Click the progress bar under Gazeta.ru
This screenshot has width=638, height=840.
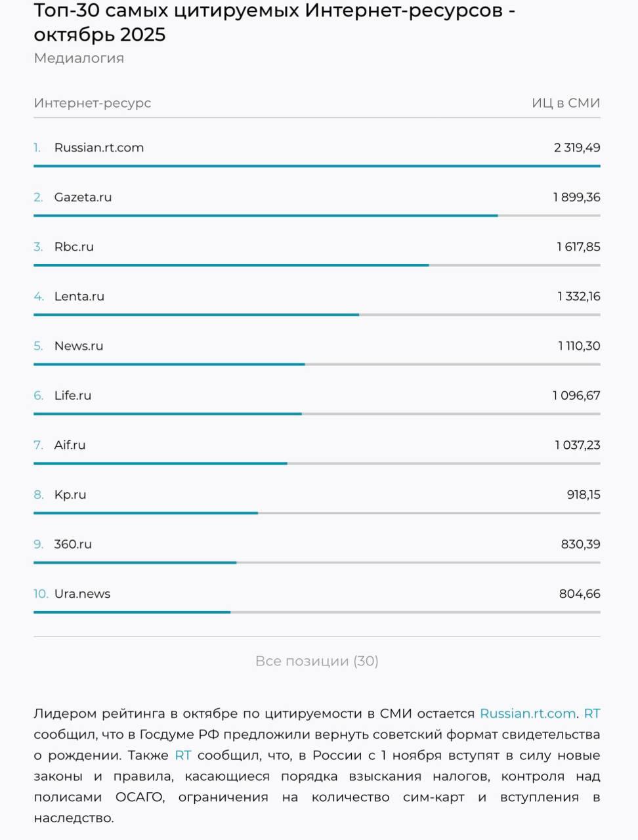coord(265,215)
